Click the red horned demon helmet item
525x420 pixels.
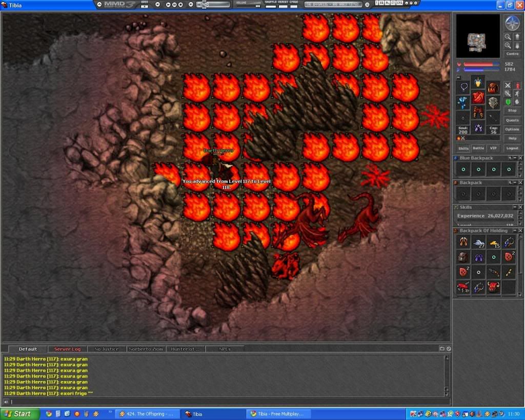click(494, 287)
